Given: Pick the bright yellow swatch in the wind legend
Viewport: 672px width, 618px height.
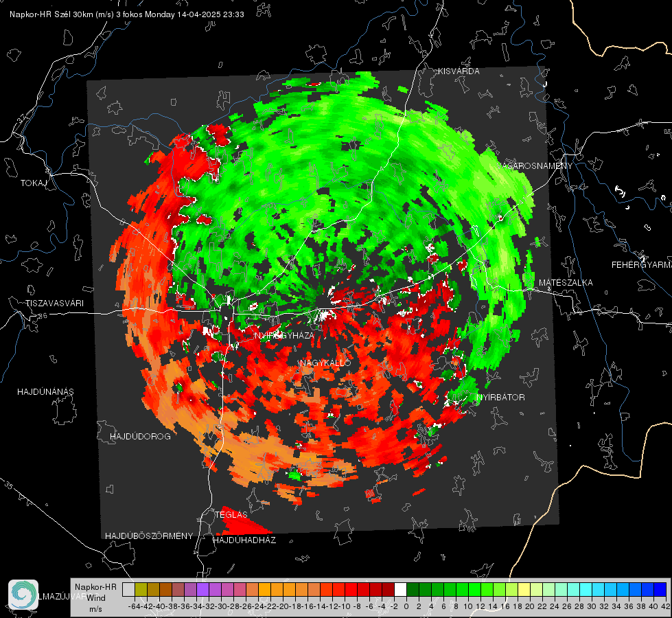Looking at the screenshot, I should point(524,589).
